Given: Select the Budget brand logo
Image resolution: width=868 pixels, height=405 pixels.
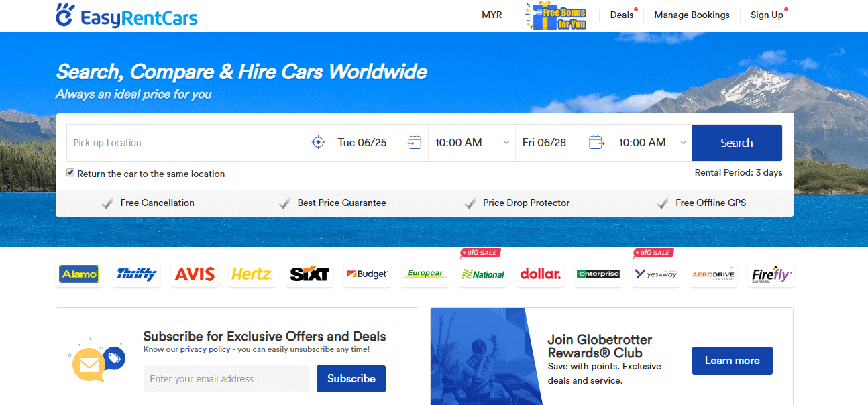Looking at the screenshot, I should click(368, 274).
